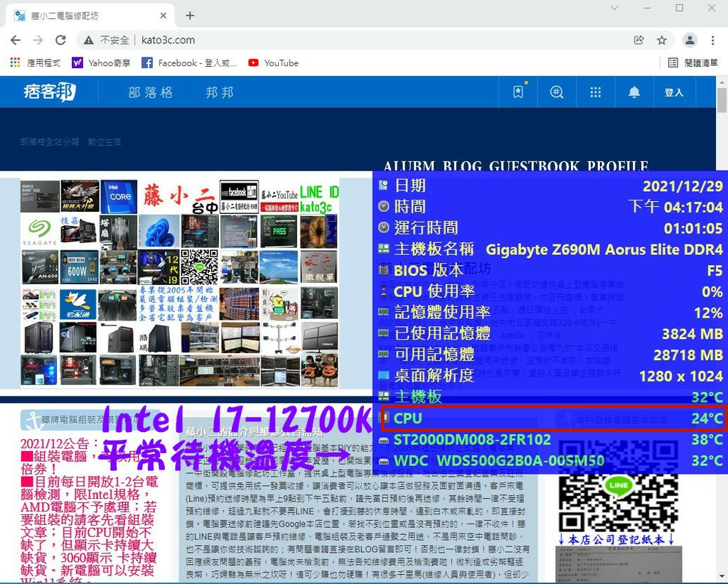The width and height of the screenshot is (728, 584).
Task: Click the 時間 clock icon in overlay
Action: 383,207
